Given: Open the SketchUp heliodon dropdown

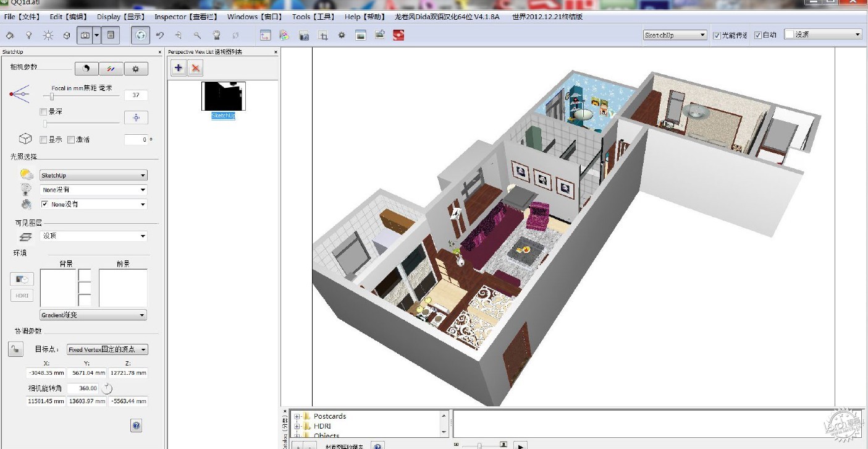Looking at the screenshot, I should tap(93, 176).
